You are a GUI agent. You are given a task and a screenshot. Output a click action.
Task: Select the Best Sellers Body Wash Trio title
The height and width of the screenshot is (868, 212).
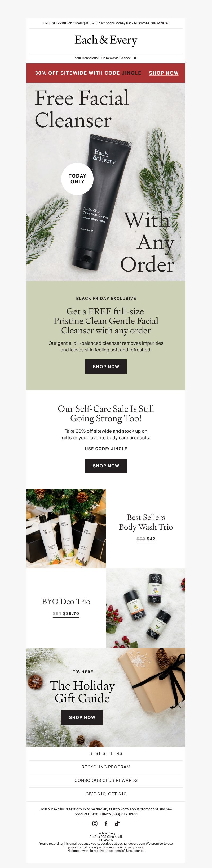click(146, 522)
